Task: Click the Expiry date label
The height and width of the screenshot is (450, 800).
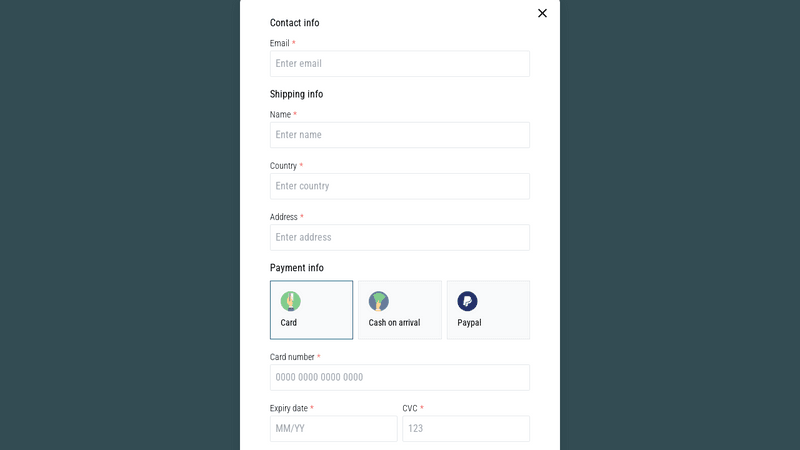Action: click(x=288, y=408)
